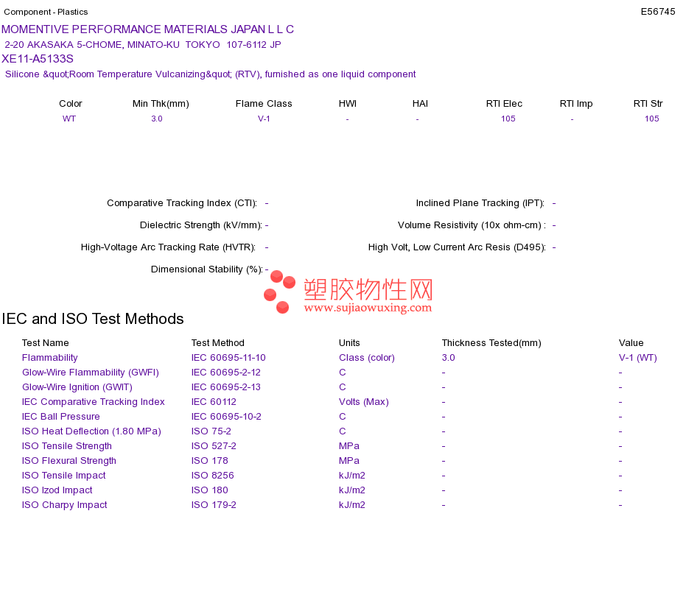
Task: Click the red dots watermark logo
Action: (x=279, y=292)
